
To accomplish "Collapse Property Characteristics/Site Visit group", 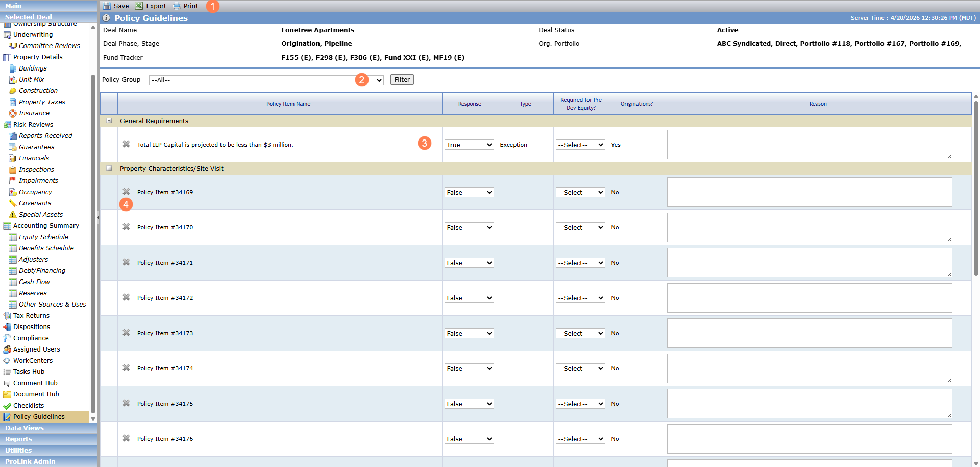I will [109, 168].
